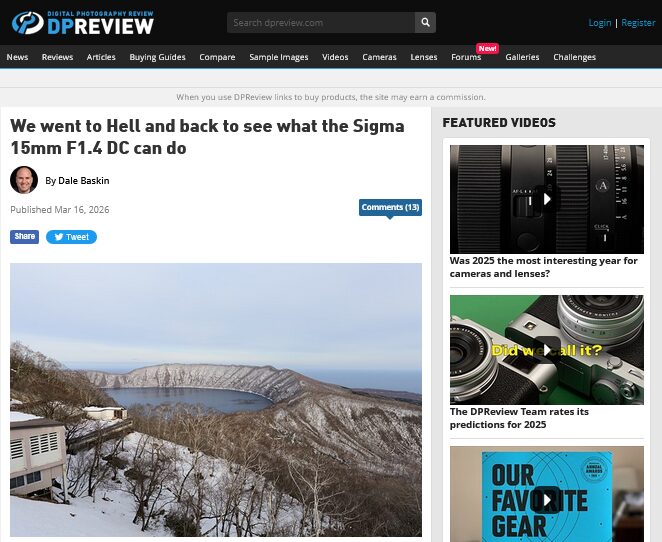Select Sample Images in navigation bar

pyautogui.click(x=279, y=57)
